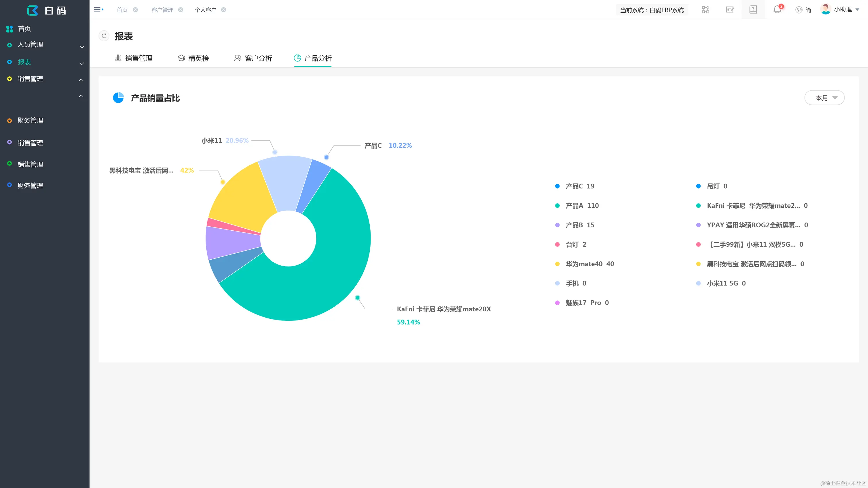Open the edit note icon in header

click(x=730, y=9)
